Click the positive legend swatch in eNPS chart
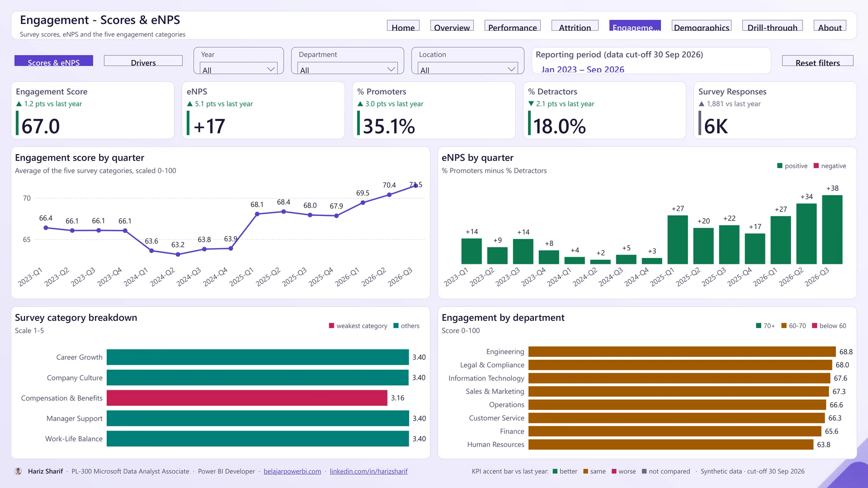Viewport: 868px width, 488px height. click(x=780, y=166)
